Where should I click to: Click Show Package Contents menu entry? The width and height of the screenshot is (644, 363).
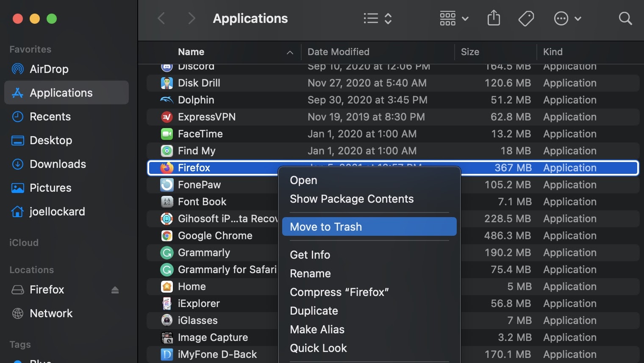pos(351,199)
